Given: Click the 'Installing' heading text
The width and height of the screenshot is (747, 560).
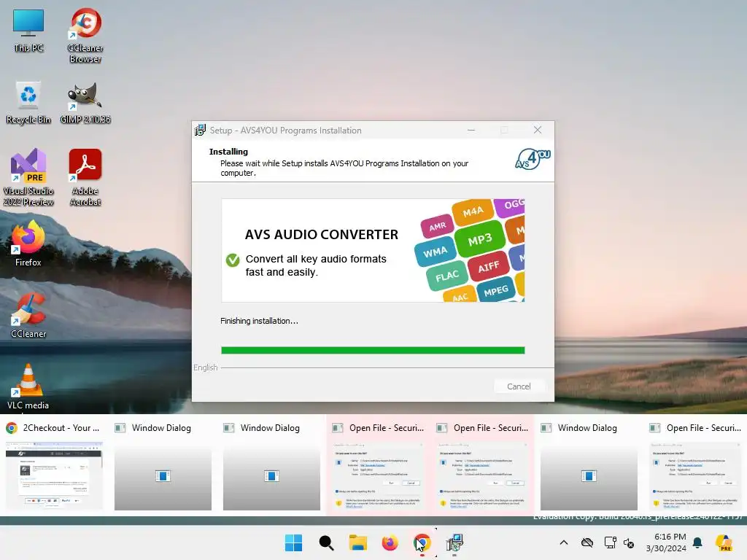Looking at the screenshot, I should pyautogui.click(x=228, y=152).
